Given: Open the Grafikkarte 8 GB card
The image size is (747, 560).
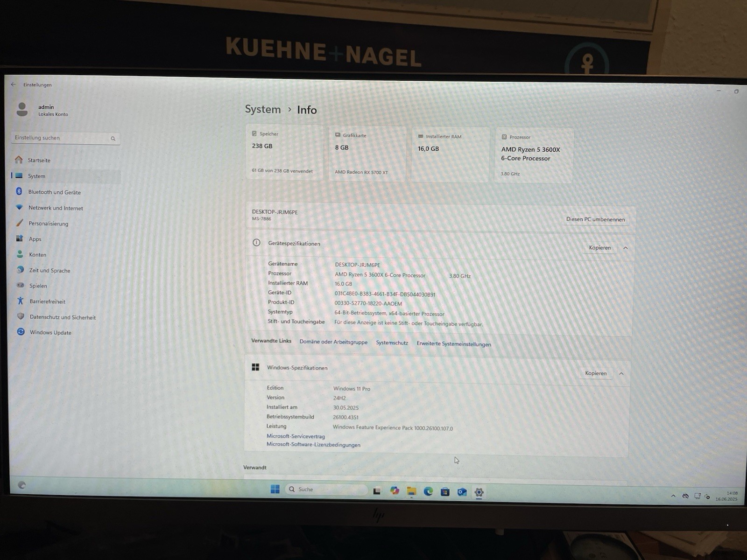Looking at the screenshot, I should pyautogui.click(x=367, y=154).
